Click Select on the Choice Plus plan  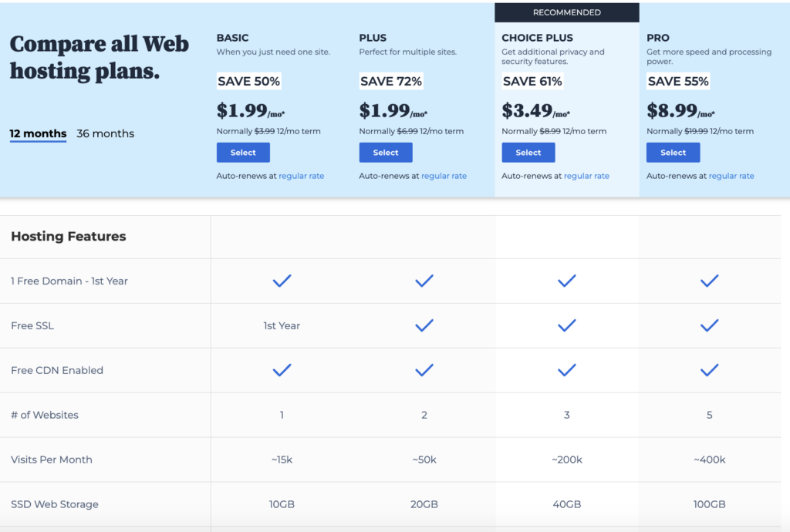pyautogui.click(x=528, y=152)
